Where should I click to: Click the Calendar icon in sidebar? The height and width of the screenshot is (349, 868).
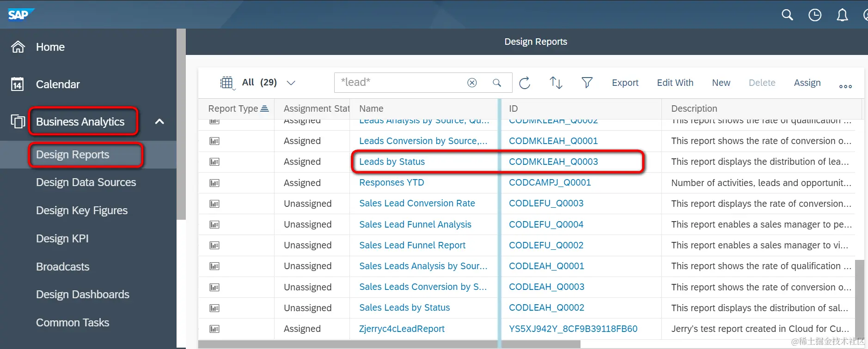[18, 84]
